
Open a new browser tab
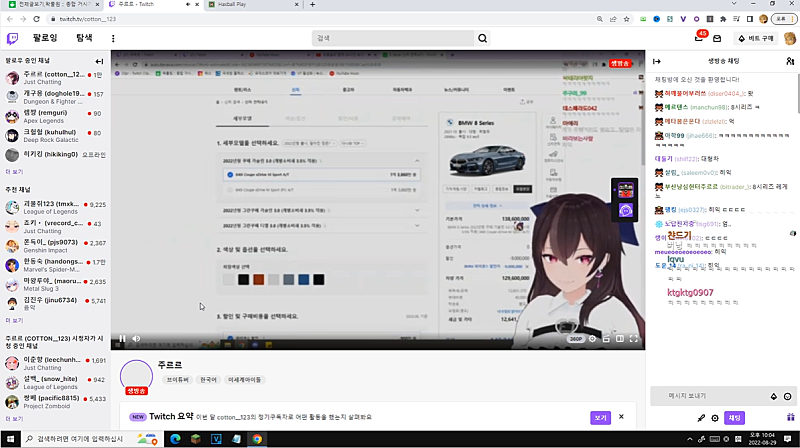(312, 5)
